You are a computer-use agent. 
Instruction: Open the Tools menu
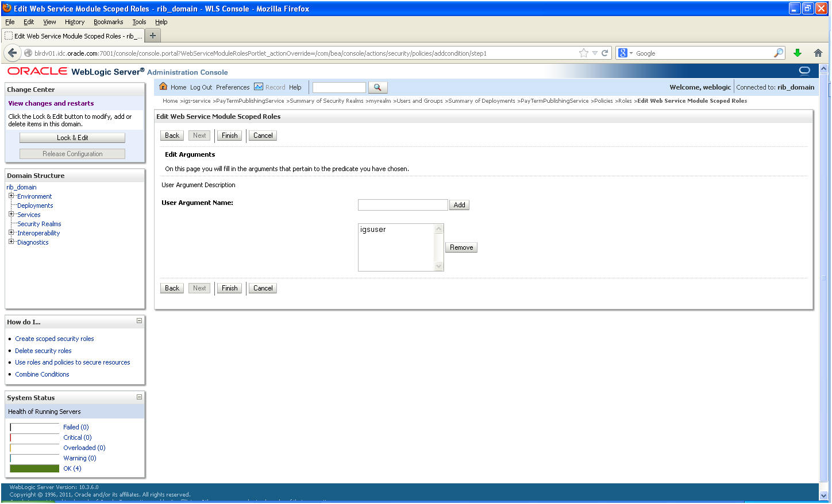click(x=139, y=22)
